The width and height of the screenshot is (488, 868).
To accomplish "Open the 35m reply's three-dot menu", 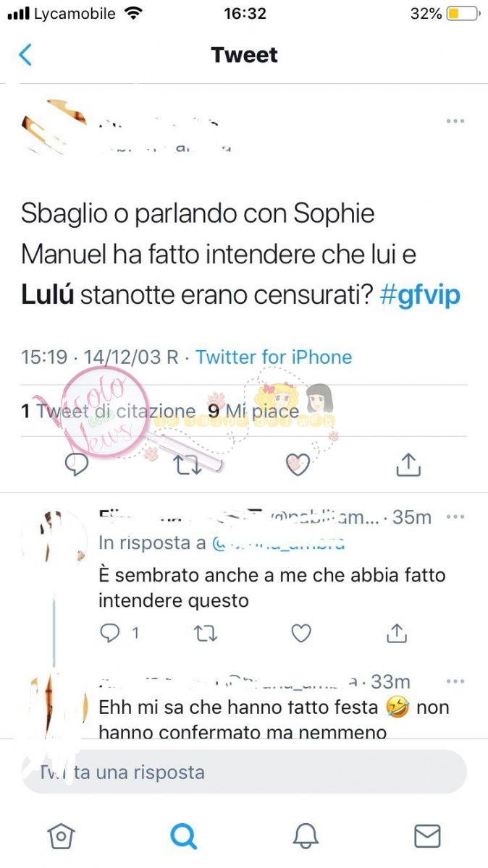I will 455,516.
